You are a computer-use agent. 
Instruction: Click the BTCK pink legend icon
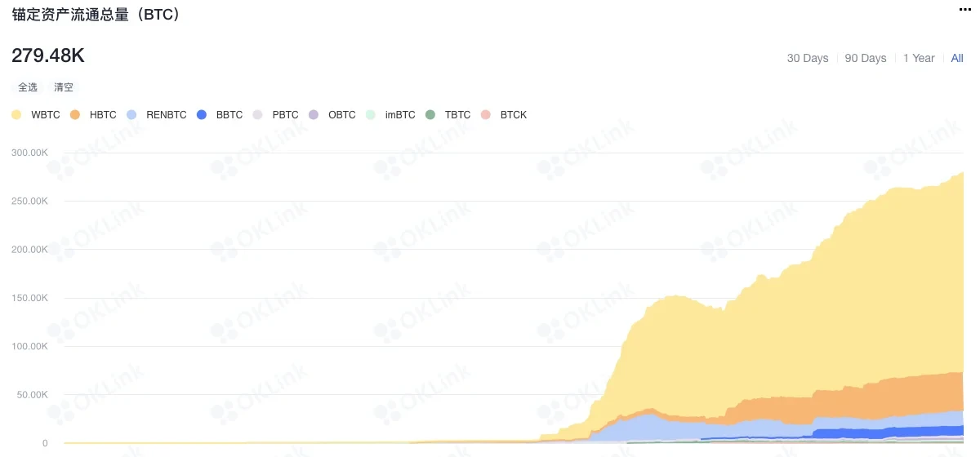pos(486,115)
